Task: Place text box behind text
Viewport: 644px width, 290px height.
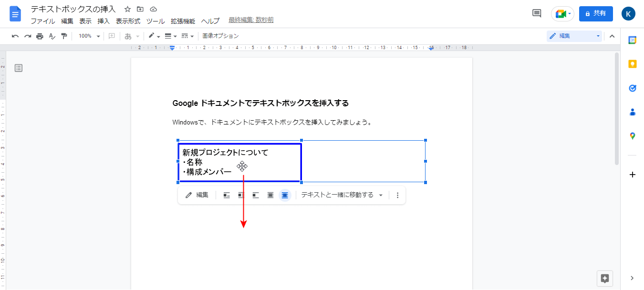Action: pos(270,195)
